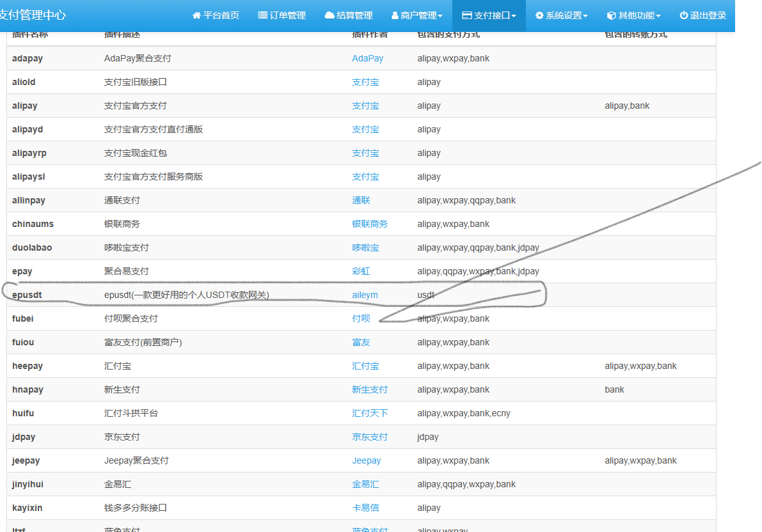Select the huifu plugin name
The image size is (762, 532).
point(23,414)
